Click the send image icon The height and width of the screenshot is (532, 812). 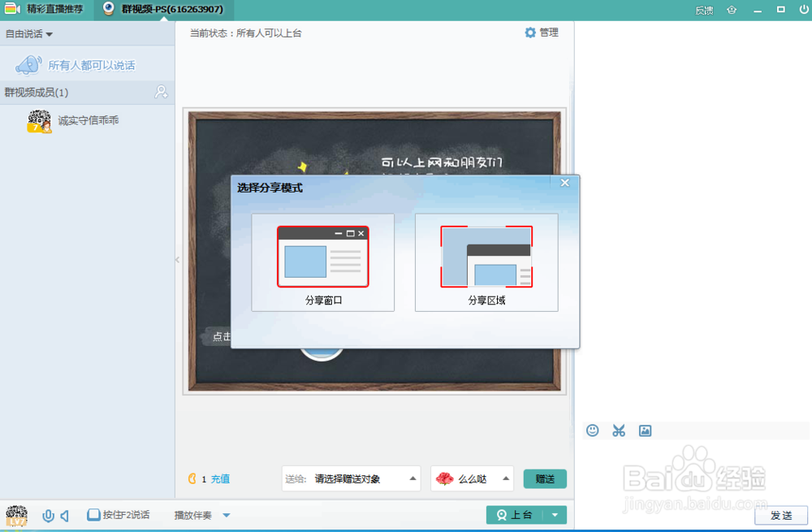(645, 430)
